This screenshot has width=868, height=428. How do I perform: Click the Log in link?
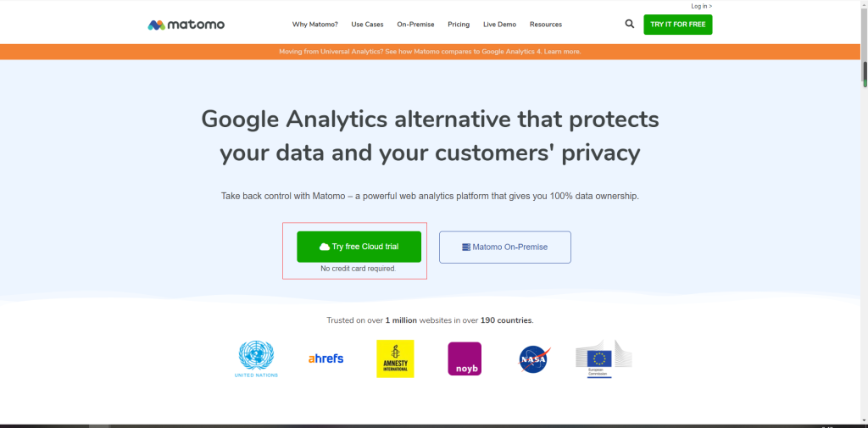(x=701, y=6)
